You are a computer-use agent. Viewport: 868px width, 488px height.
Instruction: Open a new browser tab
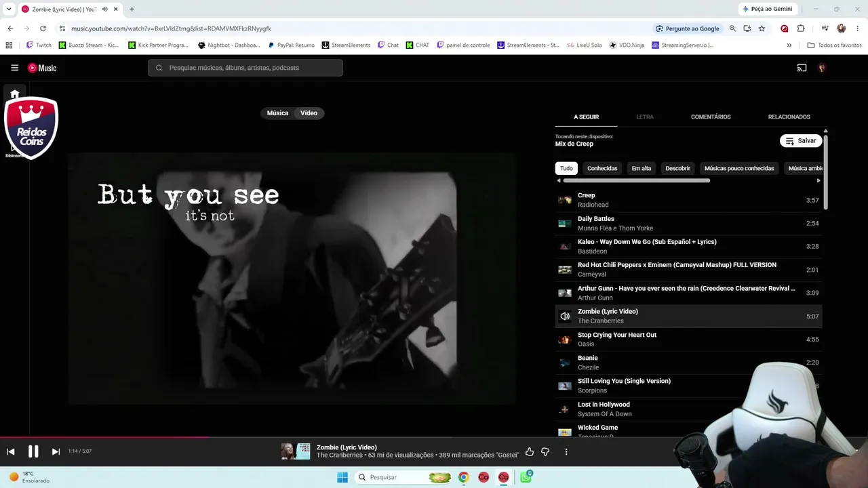[x=132, y=9]
